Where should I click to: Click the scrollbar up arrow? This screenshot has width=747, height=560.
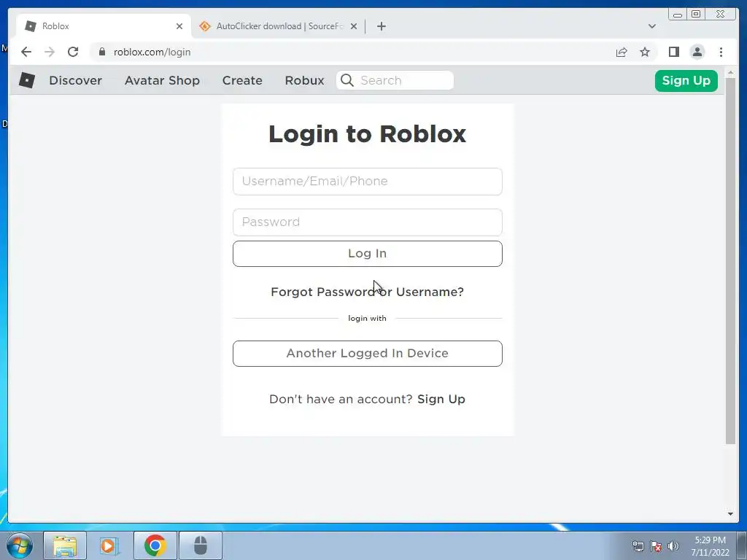pos(730,73)
